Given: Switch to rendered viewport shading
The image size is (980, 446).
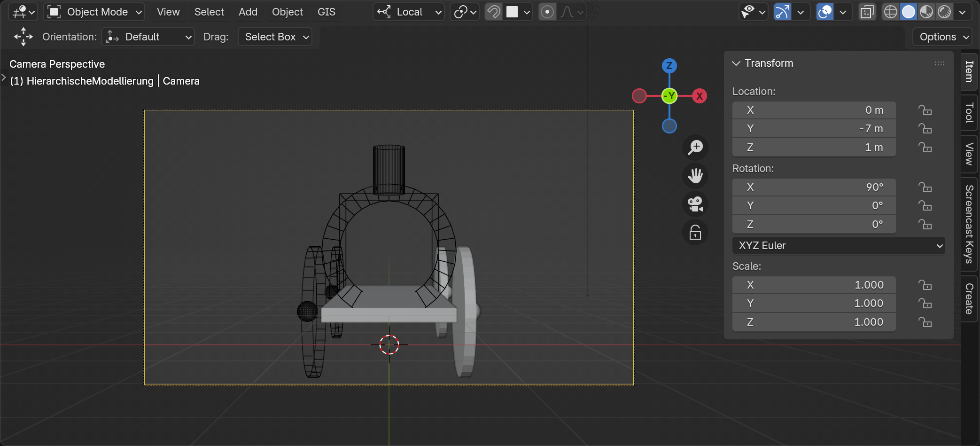Looking at the screenshot, I should (944, 12).
